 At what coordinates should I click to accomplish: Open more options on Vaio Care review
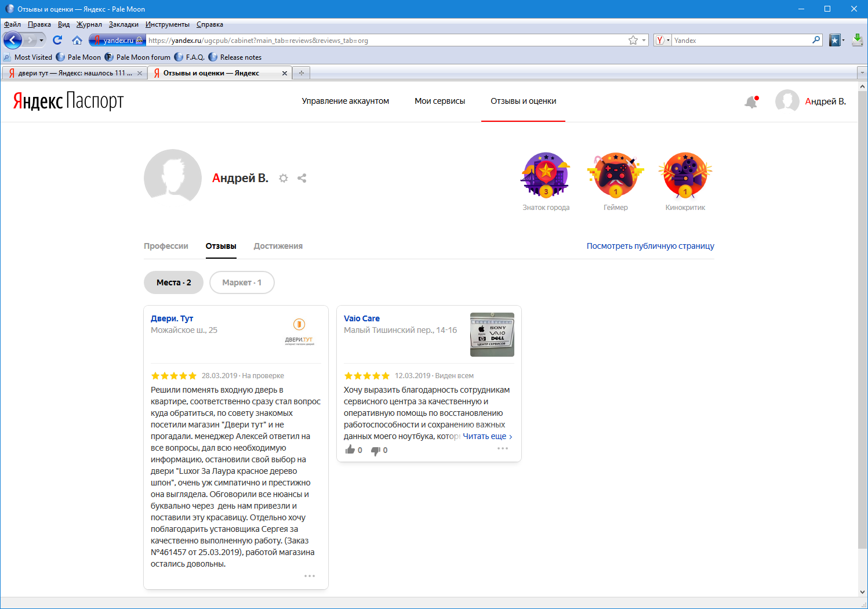(503, 448)
